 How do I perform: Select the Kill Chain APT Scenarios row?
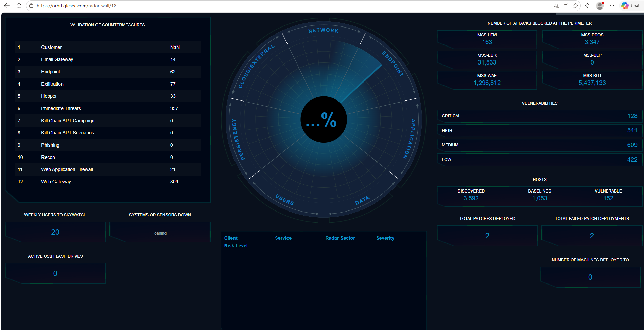(x=108, y=133)
